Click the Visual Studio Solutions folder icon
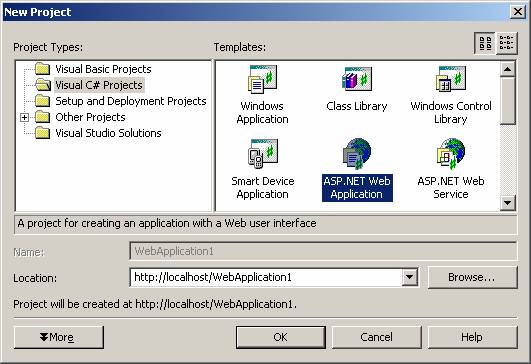The height and width of the screenshot is (364, 531). pos(42,133)
